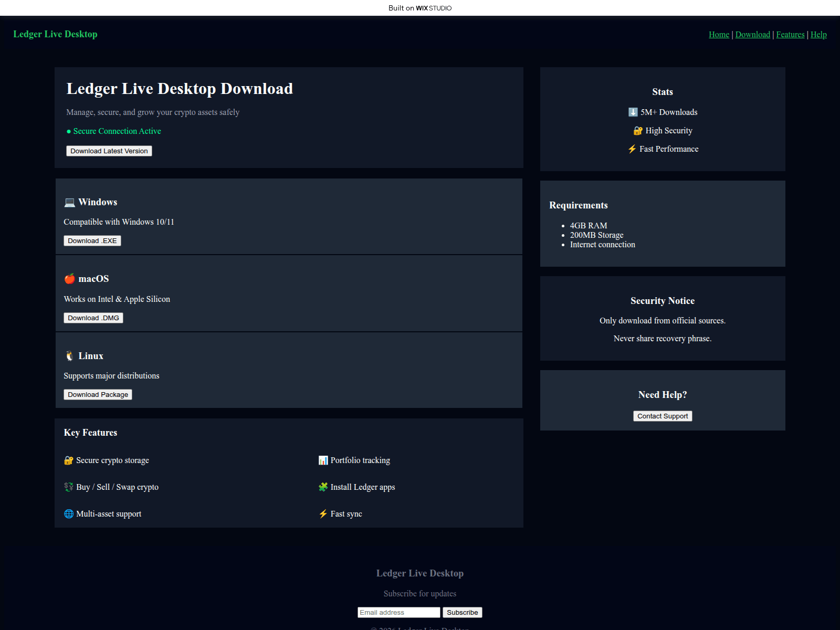Click the 'Secure Connection Active' status text
The width and height of the screenshot is (840, 630).
117,131
